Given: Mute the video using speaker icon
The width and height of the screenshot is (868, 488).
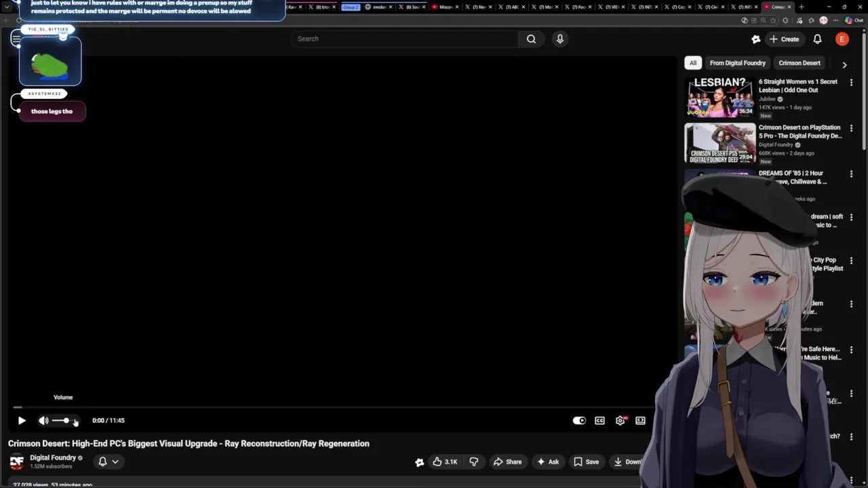Looking at the screenshot, I should coord(43,420).
